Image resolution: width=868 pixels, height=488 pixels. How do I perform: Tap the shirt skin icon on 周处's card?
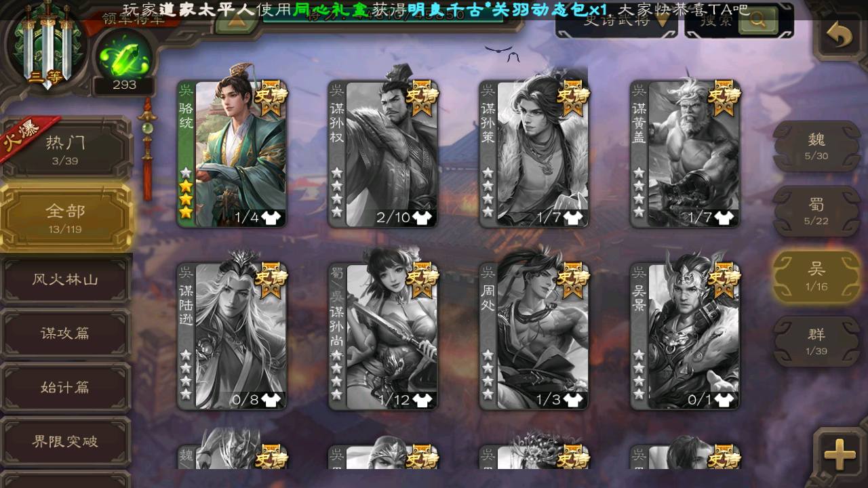572,400
